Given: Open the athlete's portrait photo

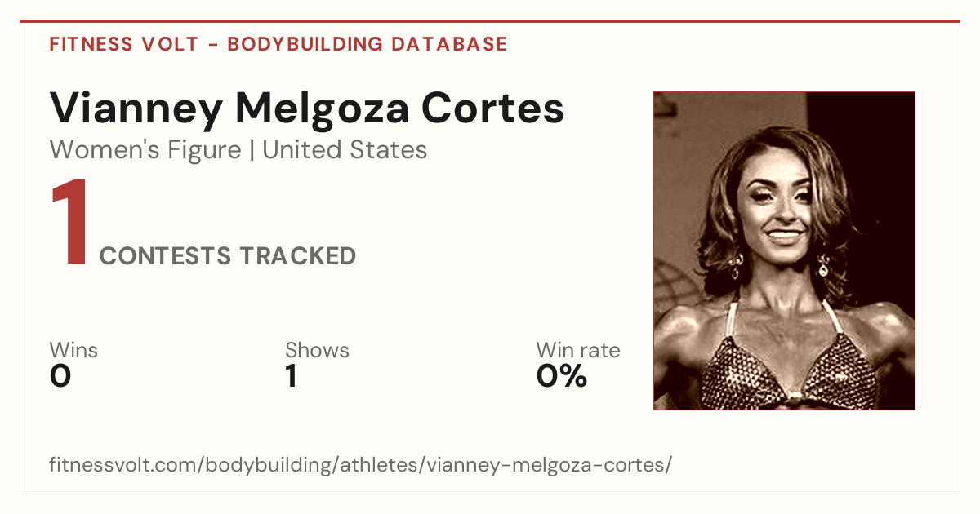Looking at the screenshot, I should (x=784, y=250).
